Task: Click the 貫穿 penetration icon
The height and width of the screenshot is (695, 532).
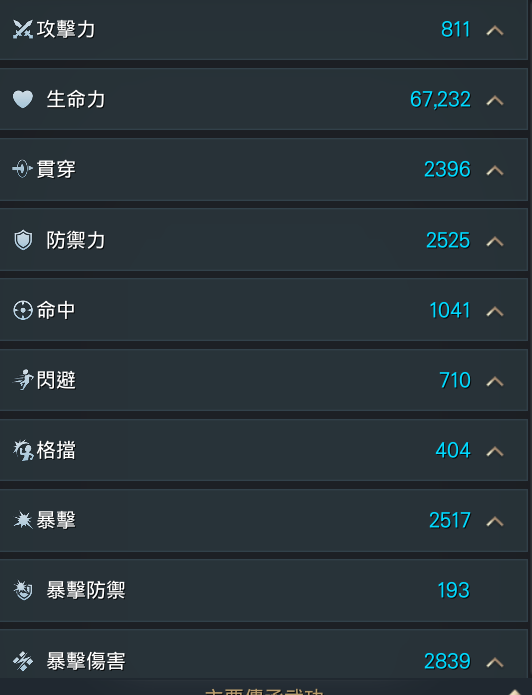Action: [23, 169]
